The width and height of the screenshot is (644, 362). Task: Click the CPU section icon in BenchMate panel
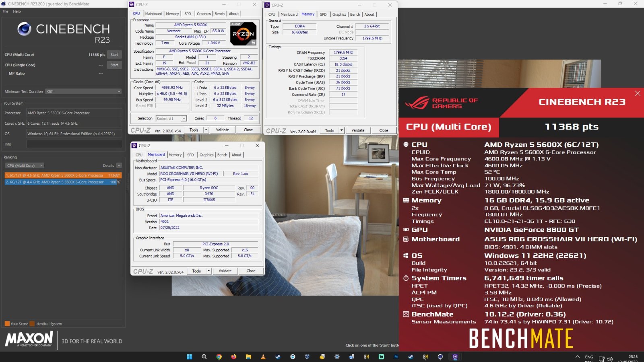(406, 144)
